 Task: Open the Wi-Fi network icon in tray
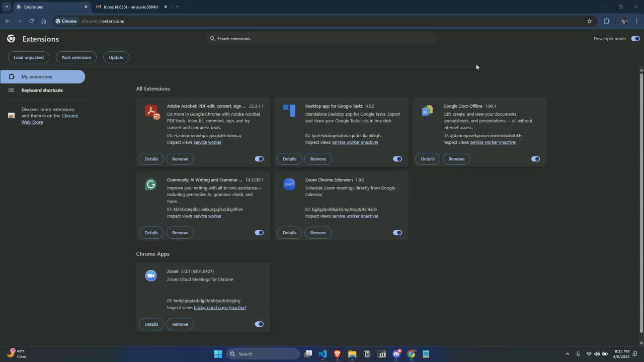tap(589, 354)
